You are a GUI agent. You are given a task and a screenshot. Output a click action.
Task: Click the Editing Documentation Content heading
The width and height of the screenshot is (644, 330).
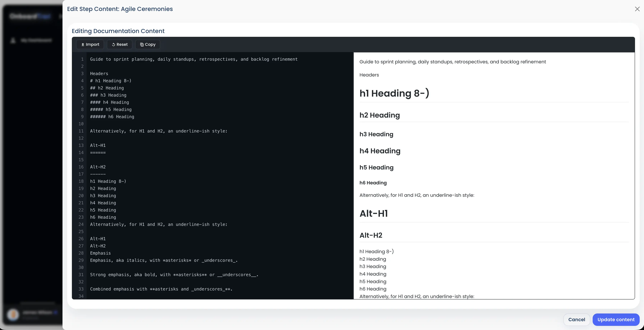tap(118, 31)
